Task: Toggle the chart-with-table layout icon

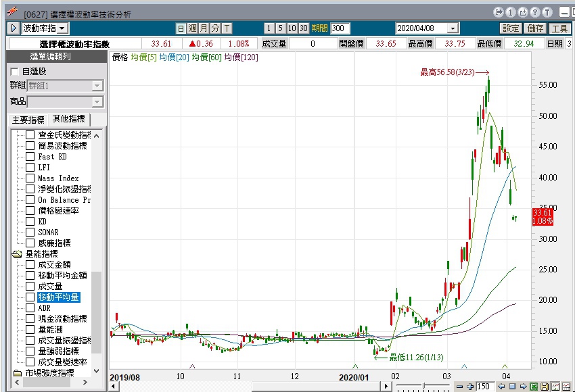Action: coord(567,387)
